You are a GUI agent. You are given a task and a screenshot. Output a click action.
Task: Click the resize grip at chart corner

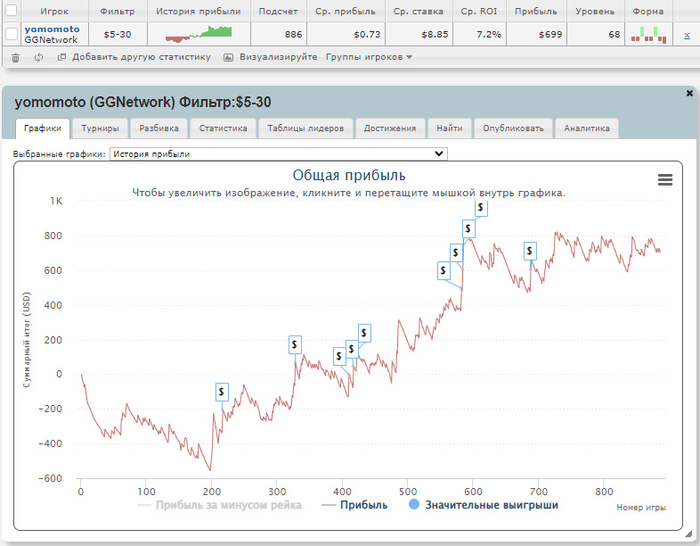(x=688, y=533)
